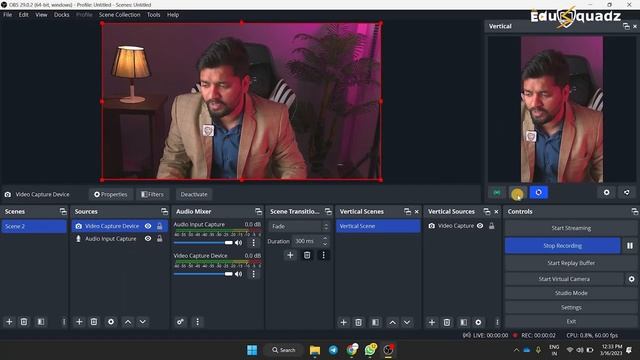Open the Fade transition dropdown

[299, 226]
